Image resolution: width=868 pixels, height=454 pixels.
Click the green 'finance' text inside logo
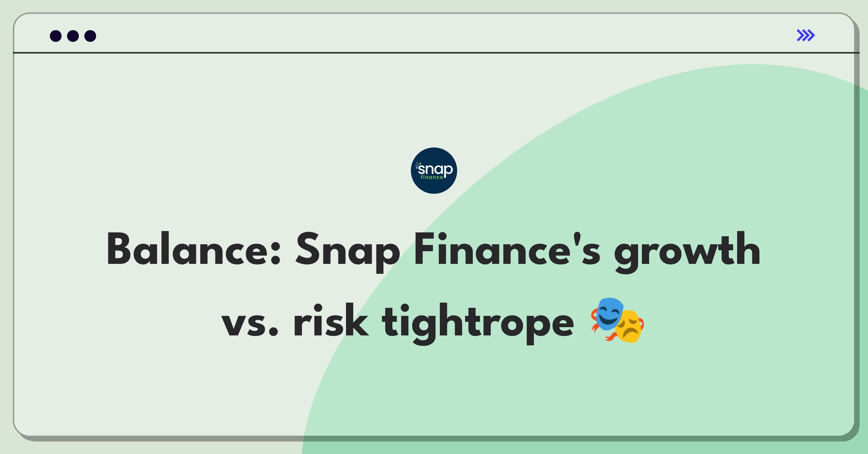[x=432, y=177]
